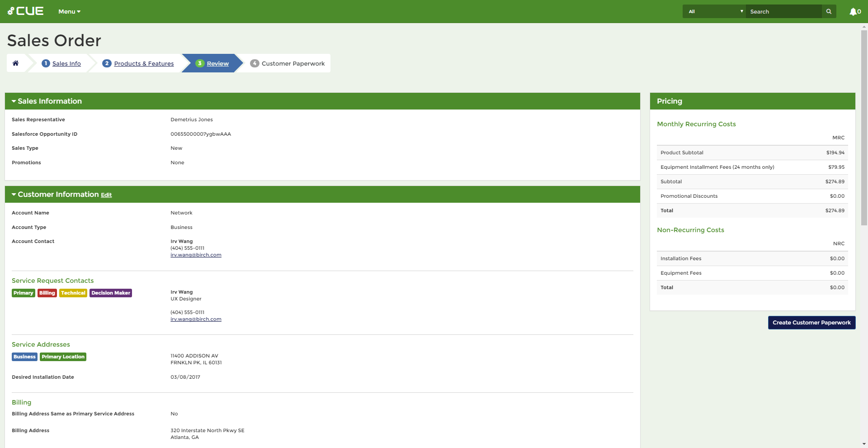The height and width of the screenshot is (448, 868).
Task: Click the Account Contact email link
Action: coord(196,255)
